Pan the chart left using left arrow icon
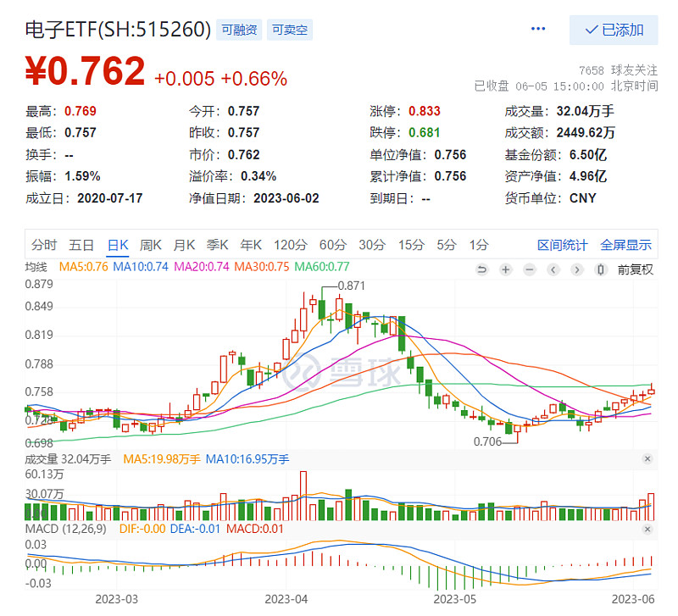Image resolution: width=678 pixels, height=616 pixels. pyautogui.click(x=553, y=269)
